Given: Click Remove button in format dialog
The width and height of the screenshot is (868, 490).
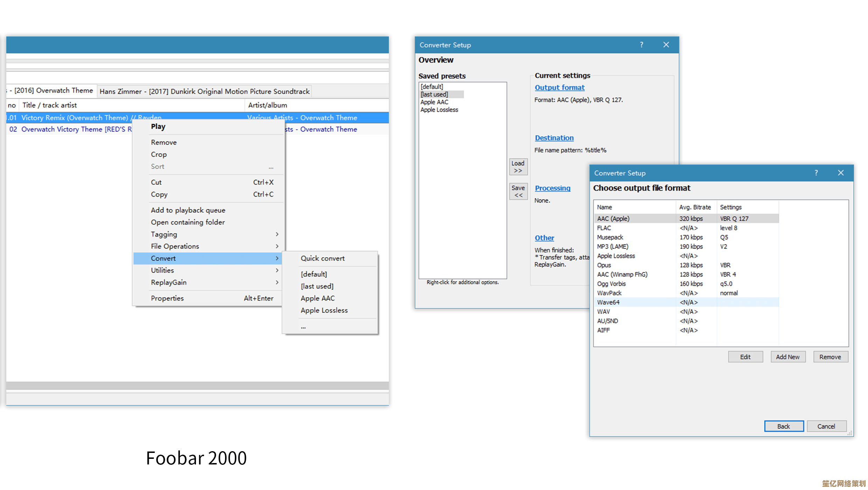Looking at the screenshot, I should (x=831, y=357).
